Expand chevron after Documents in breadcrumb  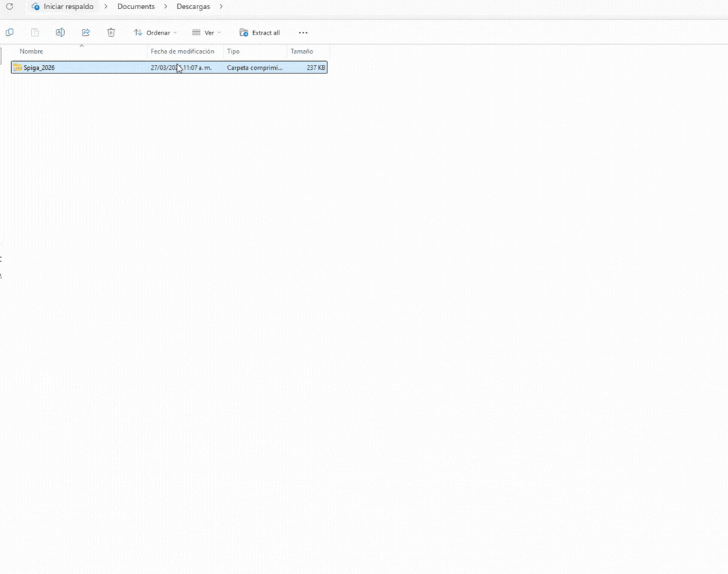coord(166,6)
